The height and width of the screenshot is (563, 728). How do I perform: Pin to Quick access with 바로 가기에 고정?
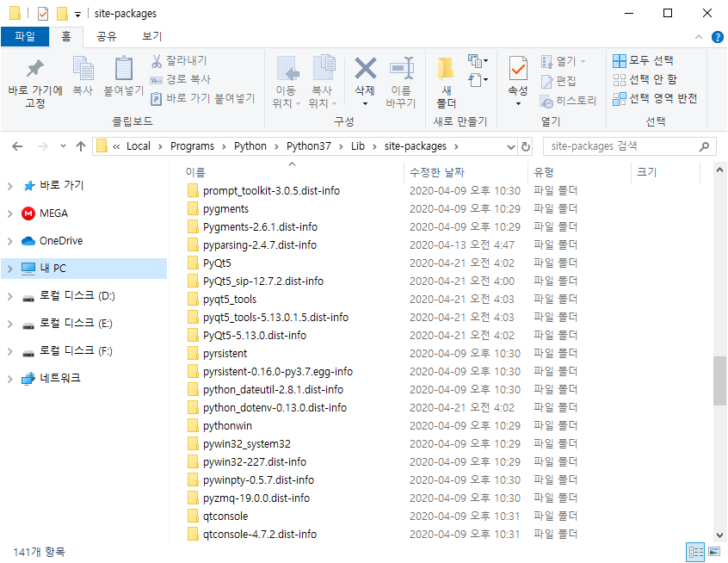point(35,83)
